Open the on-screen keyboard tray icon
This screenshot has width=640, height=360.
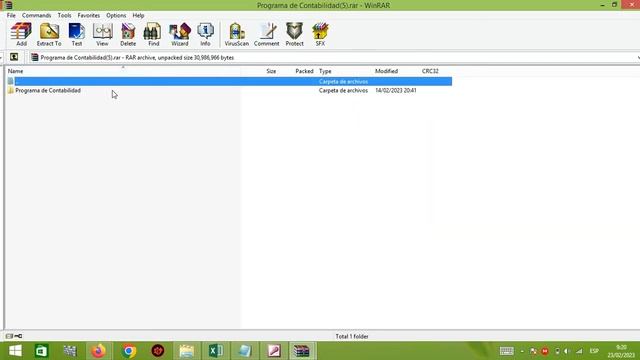coord(507,351)
